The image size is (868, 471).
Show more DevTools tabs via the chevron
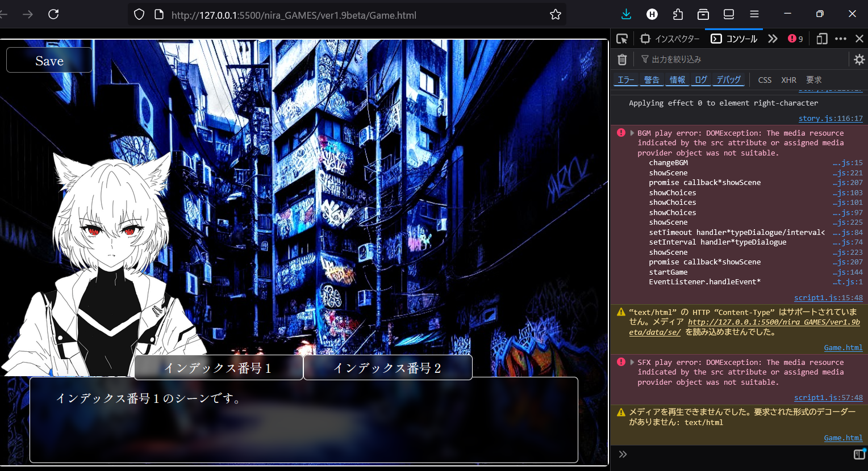pyautogui.click(x=773, y=39)
